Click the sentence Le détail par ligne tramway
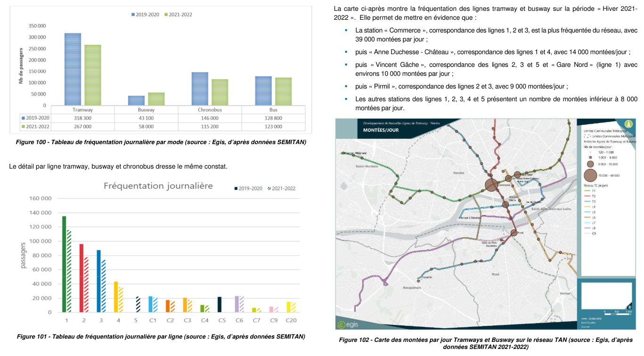Image resolution: width=644 pixels, height=356 pixels. (x=118, y=166)
